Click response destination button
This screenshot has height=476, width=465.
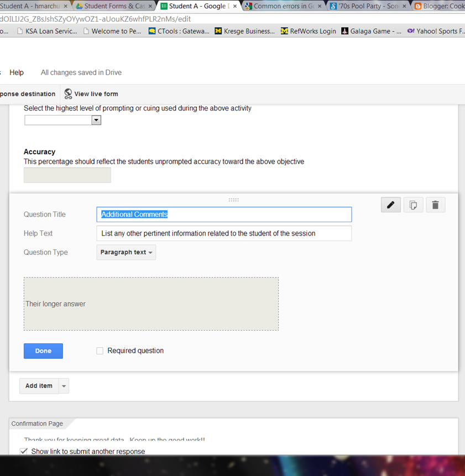[28, 94]
